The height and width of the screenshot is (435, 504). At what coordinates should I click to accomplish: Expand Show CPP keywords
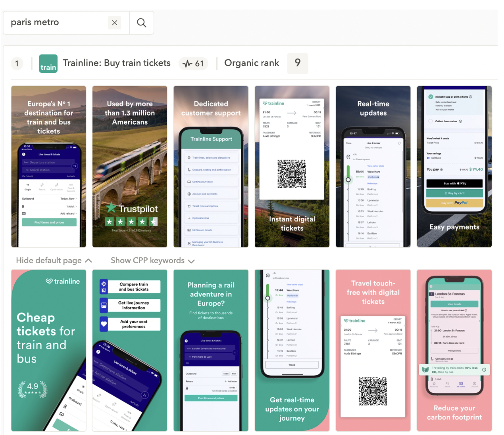pyautogui.click(x=152, y=261)
